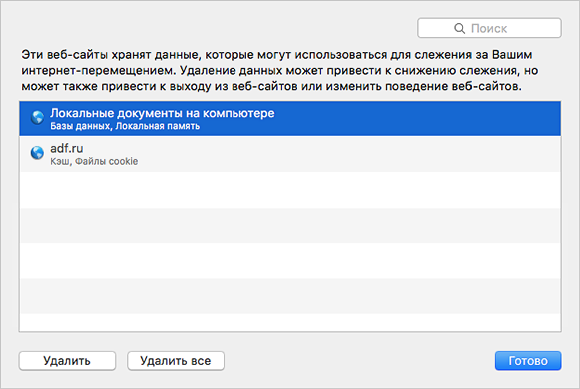Click empty space right of adf.ru entry

[350, 154]
